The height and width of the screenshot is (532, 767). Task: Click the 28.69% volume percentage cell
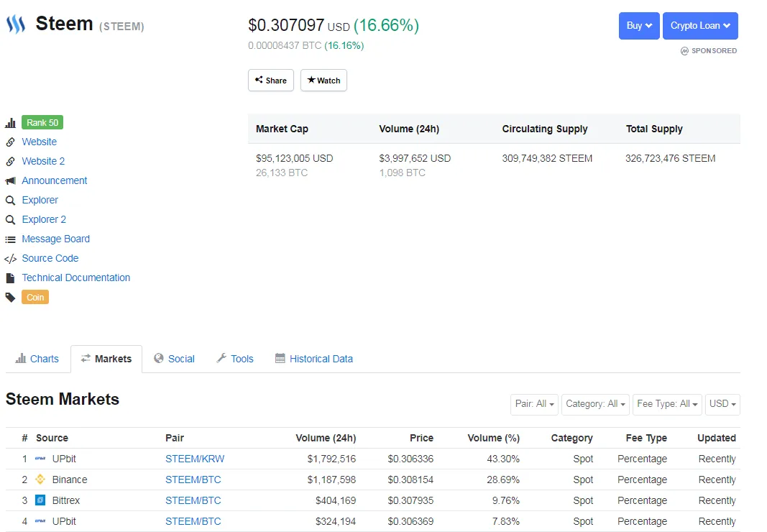click(503, 480)
